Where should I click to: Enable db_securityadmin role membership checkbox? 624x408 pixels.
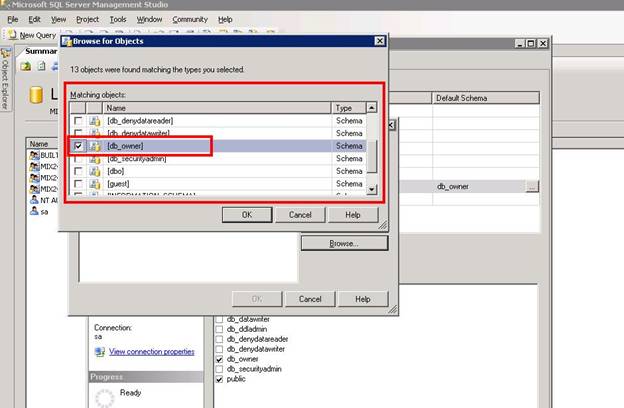(220, 369)
